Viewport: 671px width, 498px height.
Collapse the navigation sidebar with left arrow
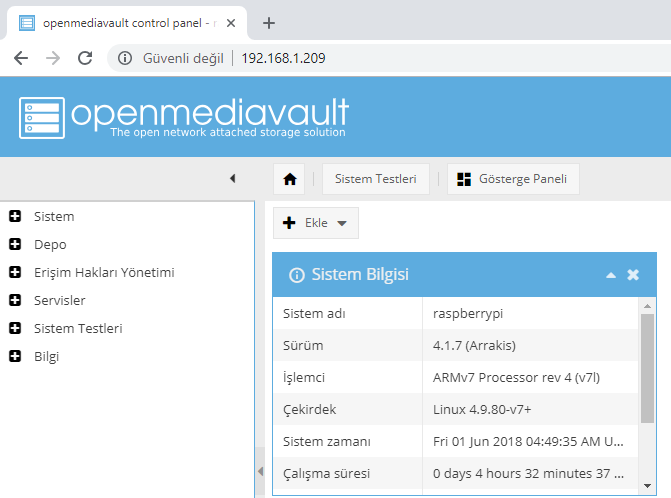coord(233,178)
